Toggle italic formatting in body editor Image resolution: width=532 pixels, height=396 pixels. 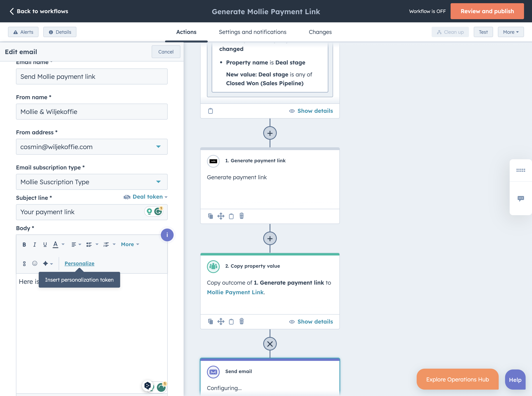(35, 245)
